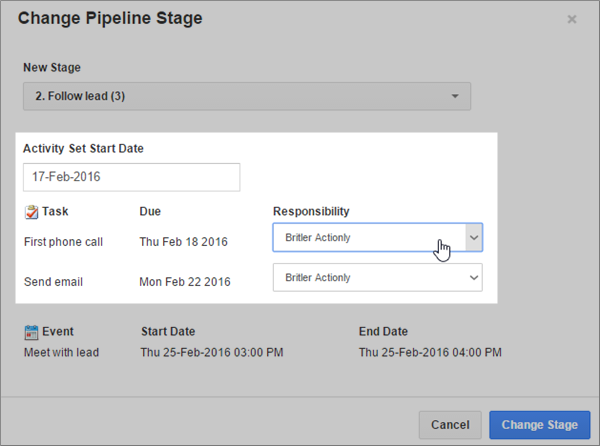Click the Cancel button
600x446 pixels.
[450, 425]
